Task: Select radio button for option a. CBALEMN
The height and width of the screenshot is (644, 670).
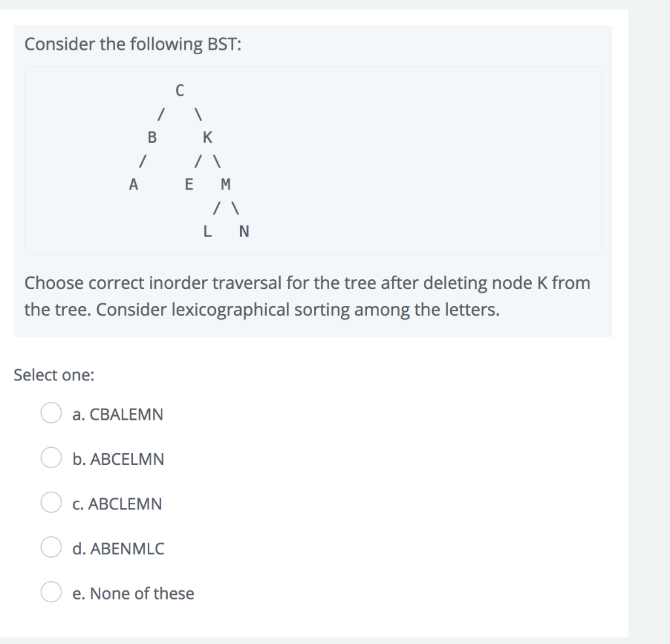Action: [x=50, y=413]
